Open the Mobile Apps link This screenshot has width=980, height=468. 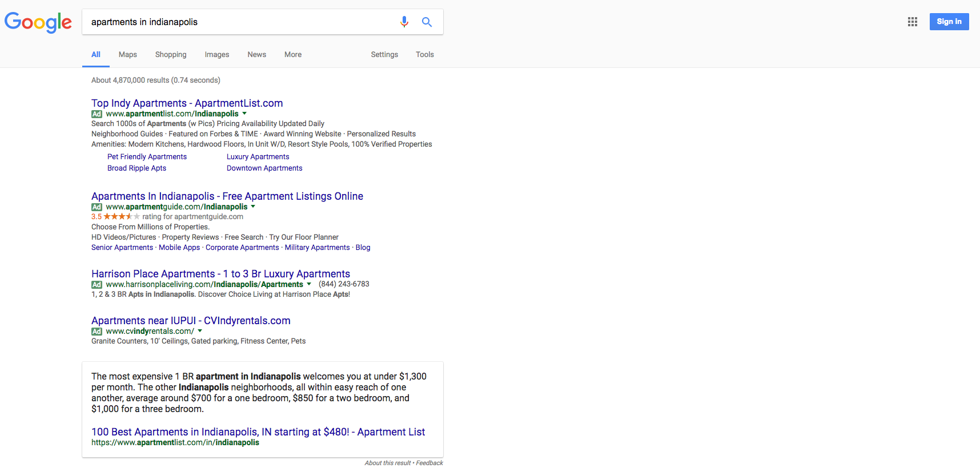pos(179,248)
